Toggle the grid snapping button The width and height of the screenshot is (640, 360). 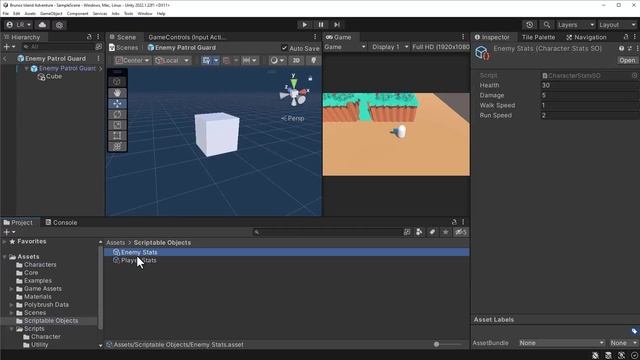(226, 60)
